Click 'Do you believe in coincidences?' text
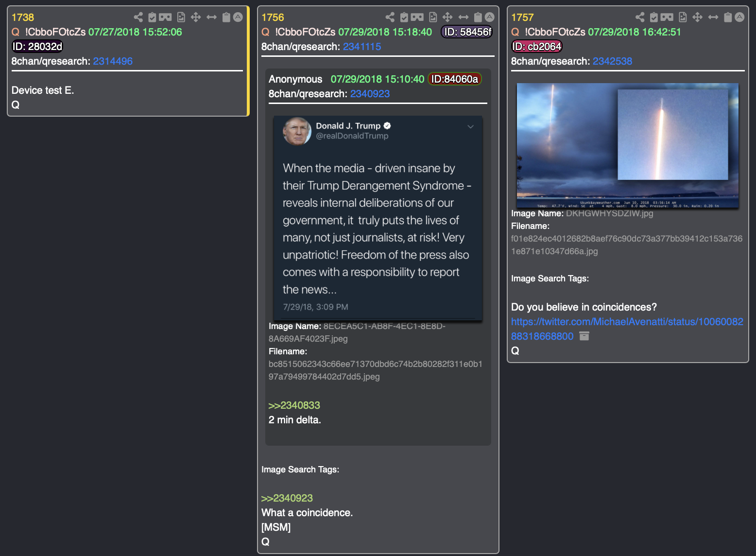756x556 pixels. [584, 307]
